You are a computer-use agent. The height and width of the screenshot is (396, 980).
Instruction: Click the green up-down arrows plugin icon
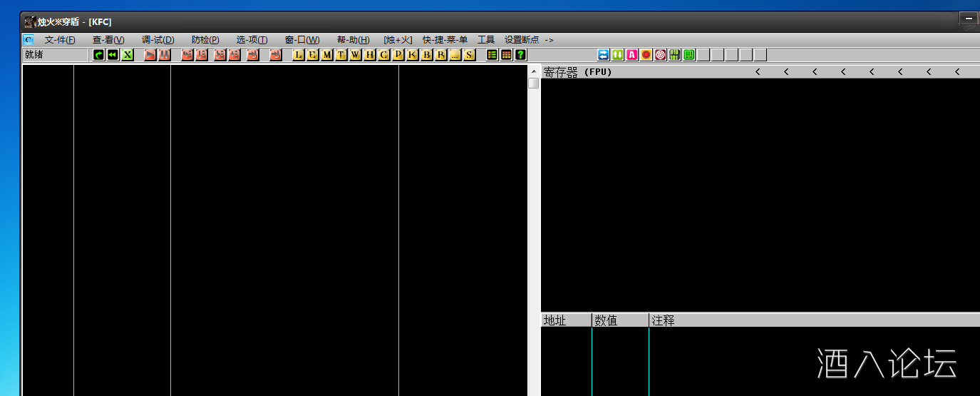click(x=618, y=55)
